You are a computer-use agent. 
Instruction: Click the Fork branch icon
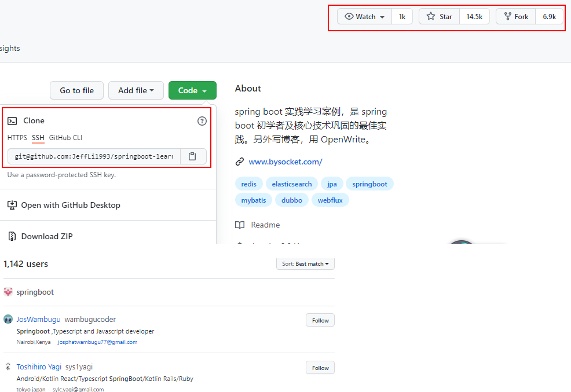508,16
